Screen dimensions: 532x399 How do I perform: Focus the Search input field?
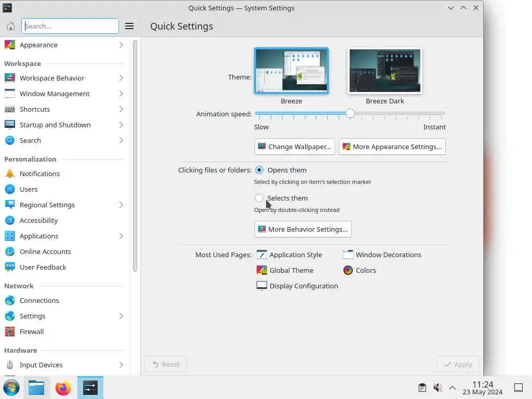pyautogui.click(x=70, y=26)
